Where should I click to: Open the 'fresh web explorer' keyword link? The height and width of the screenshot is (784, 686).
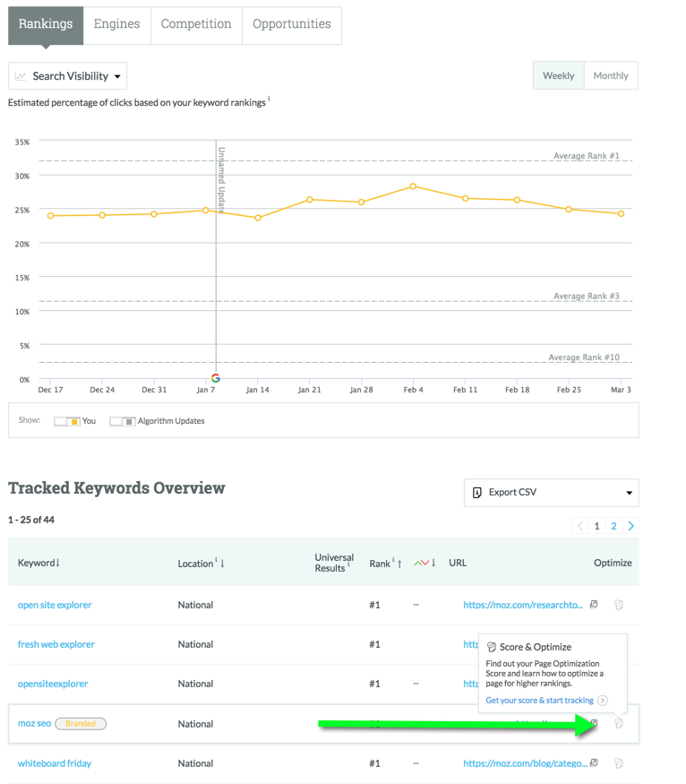coord(56,644)
